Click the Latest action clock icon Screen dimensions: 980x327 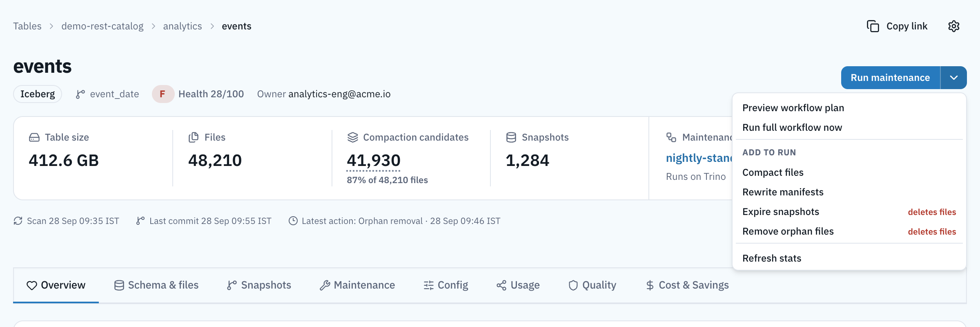[x=293, y=221]
